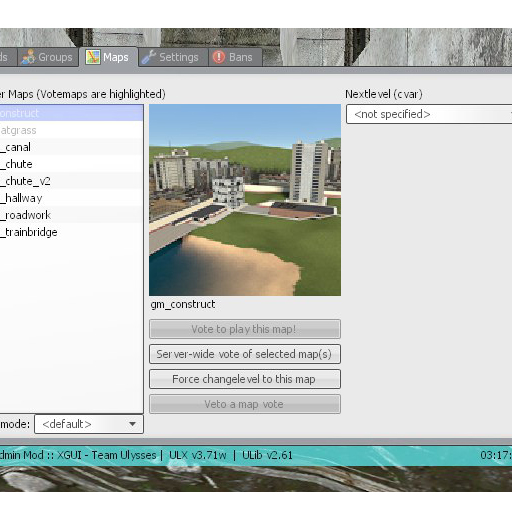Select the atgrass map in the list
Screen dimensions: 512x512
[x=71, y=130]
